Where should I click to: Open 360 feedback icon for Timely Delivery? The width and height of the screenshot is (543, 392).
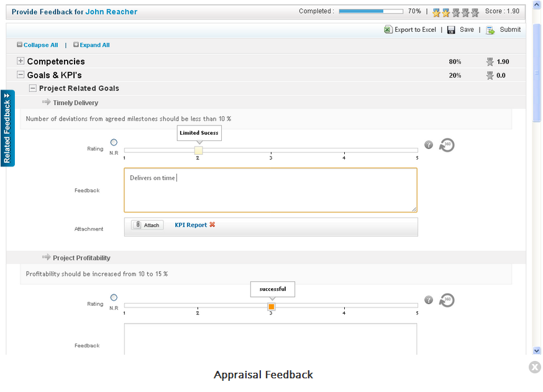tap(447, 145)
